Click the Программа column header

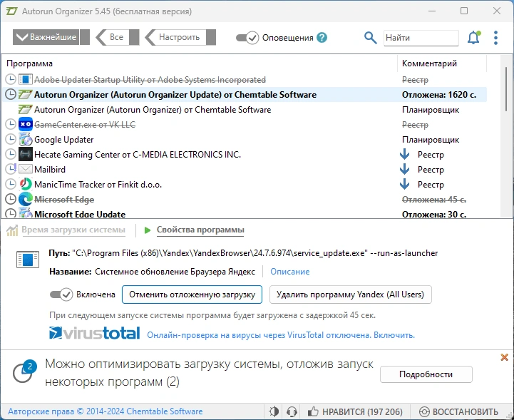click(29, 63)
